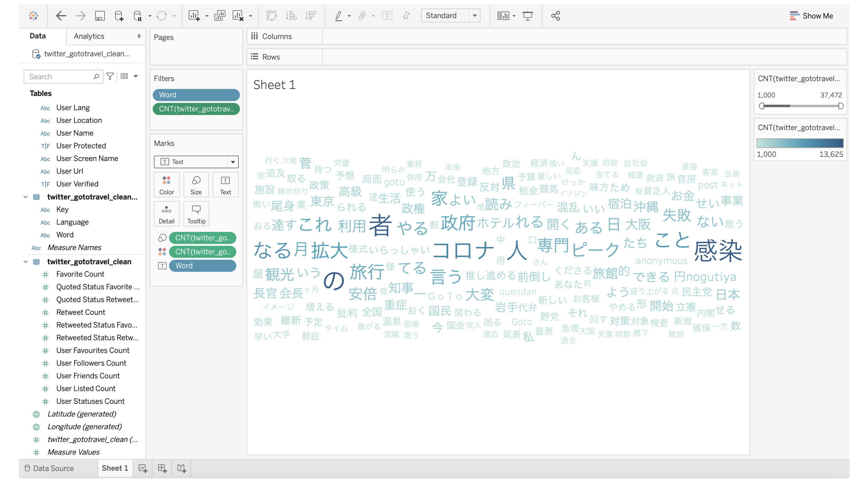Click the Sort Ascending icon
Viewport: 868px width, 484px height.
coord(291,15)
